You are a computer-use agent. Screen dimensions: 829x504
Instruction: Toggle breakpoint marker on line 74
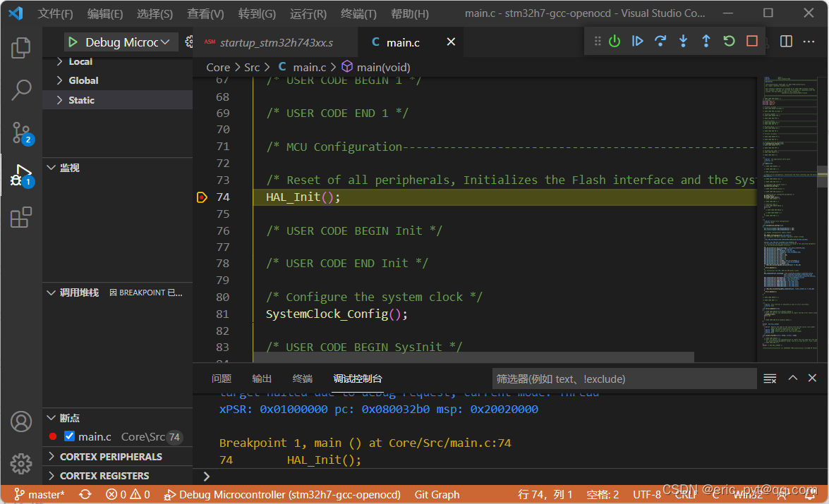202,197
